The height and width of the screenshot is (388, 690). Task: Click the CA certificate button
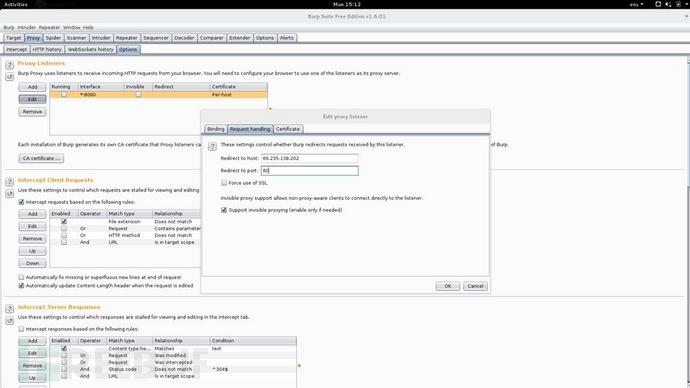(x=41, y=158)
